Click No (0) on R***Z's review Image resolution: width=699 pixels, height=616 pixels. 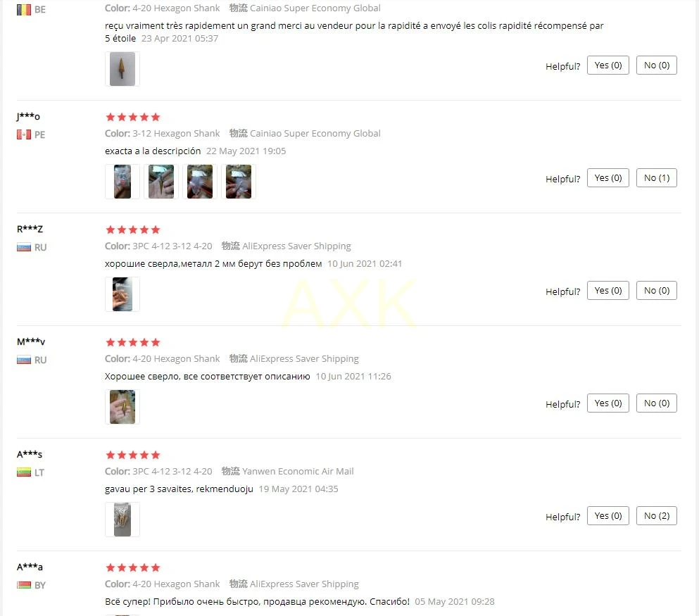656,291
